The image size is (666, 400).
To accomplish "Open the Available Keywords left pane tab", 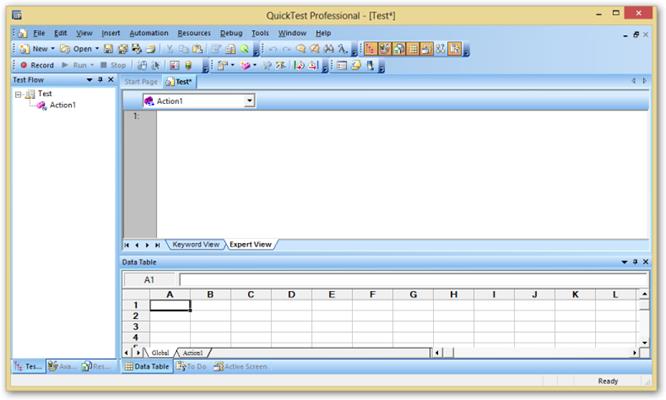I will 62,366.
